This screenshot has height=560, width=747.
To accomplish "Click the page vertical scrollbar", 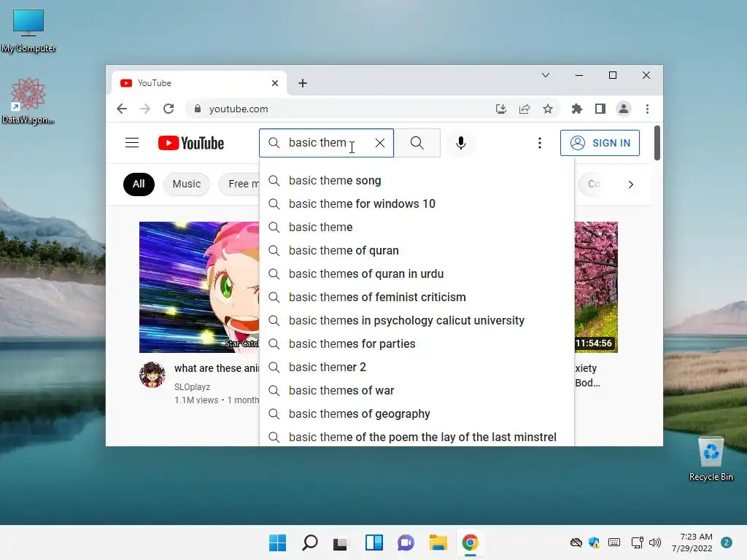I will tap(657, 143).
